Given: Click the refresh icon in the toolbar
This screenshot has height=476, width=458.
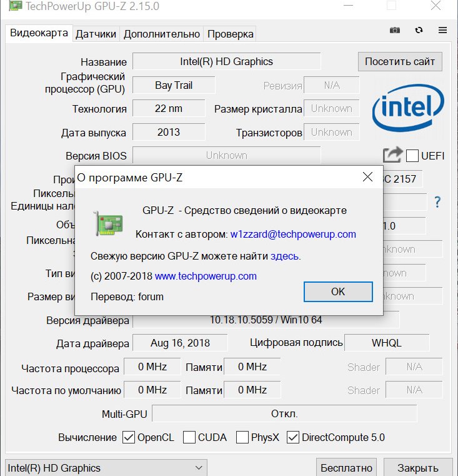Looking at the screenshot, I should click(419, 30).
